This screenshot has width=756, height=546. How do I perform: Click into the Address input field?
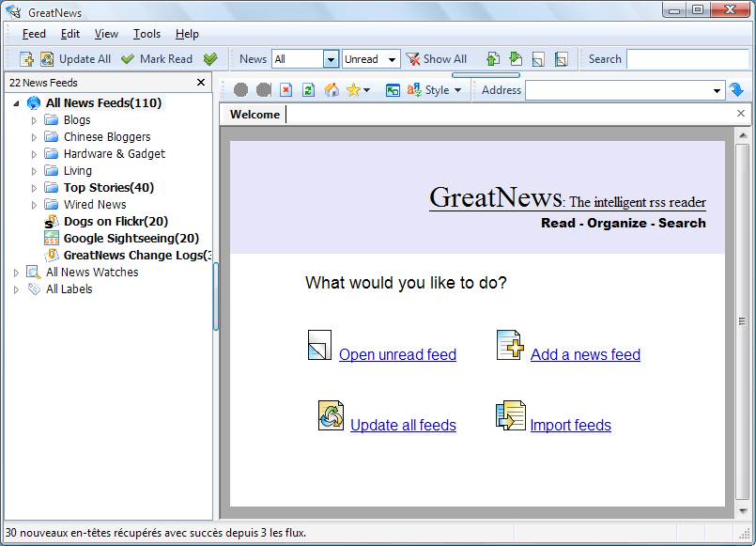619,90
